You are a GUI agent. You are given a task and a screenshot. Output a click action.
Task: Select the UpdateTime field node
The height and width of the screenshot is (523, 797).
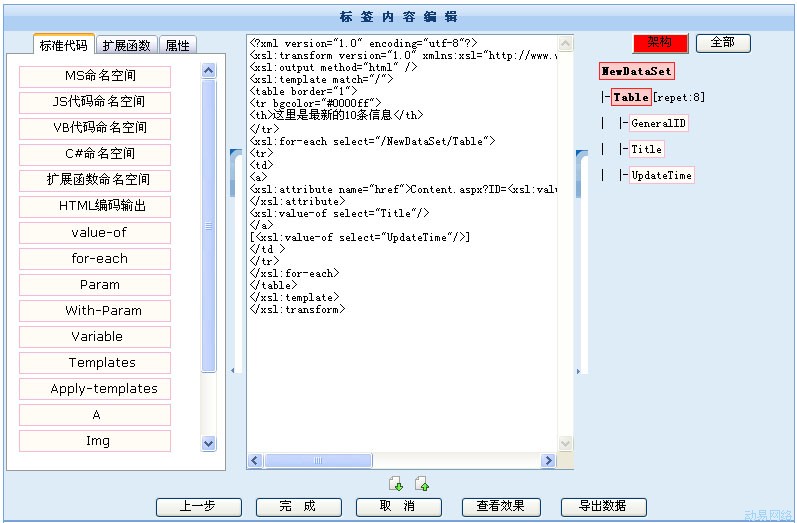[662, 175]
